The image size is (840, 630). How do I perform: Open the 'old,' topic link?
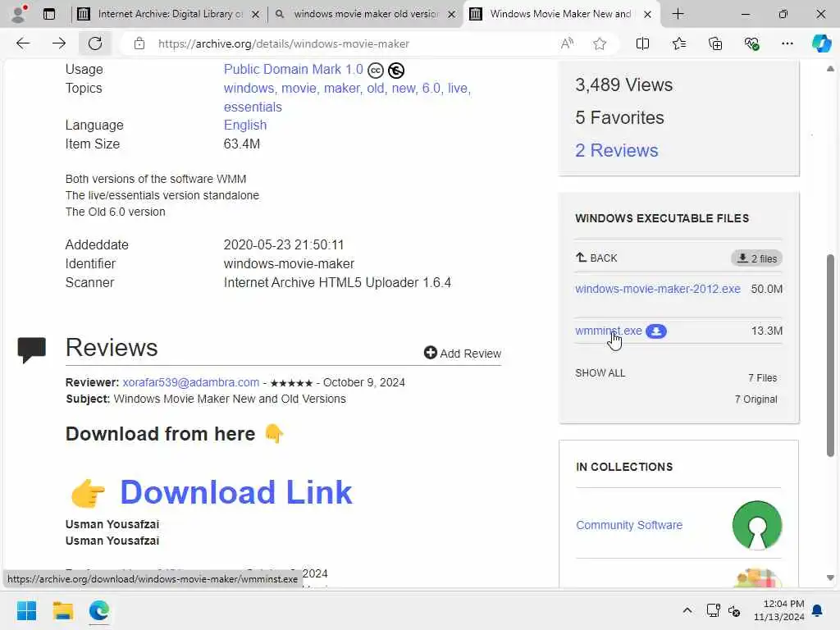click(x=376, y=89)
